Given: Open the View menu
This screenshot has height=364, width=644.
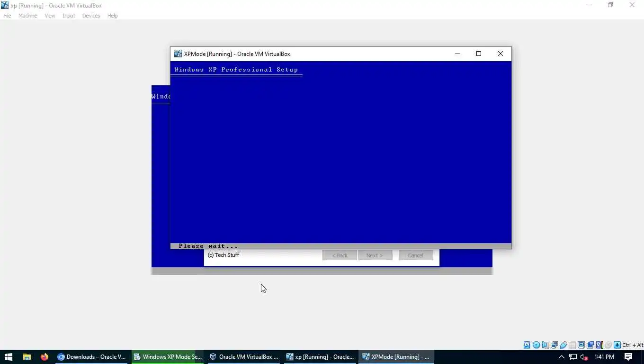Looking at the screenshot, I should 50,16.
